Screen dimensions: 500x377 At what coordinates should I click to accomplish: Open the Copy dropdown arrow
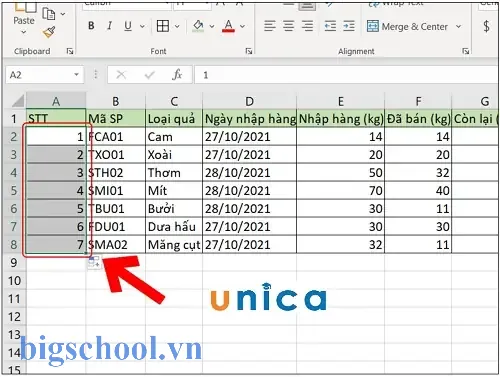click(63, 14)
